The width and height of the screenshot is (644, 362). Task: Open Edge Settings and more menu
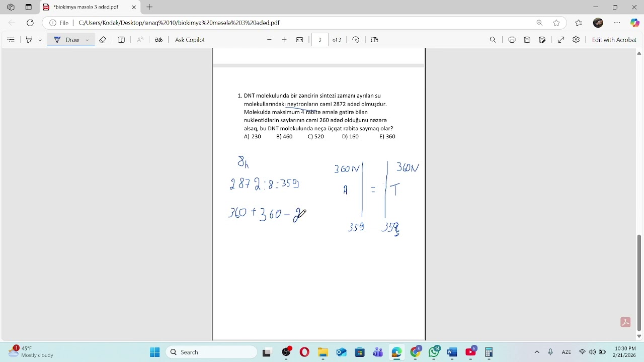pos(617,23)
